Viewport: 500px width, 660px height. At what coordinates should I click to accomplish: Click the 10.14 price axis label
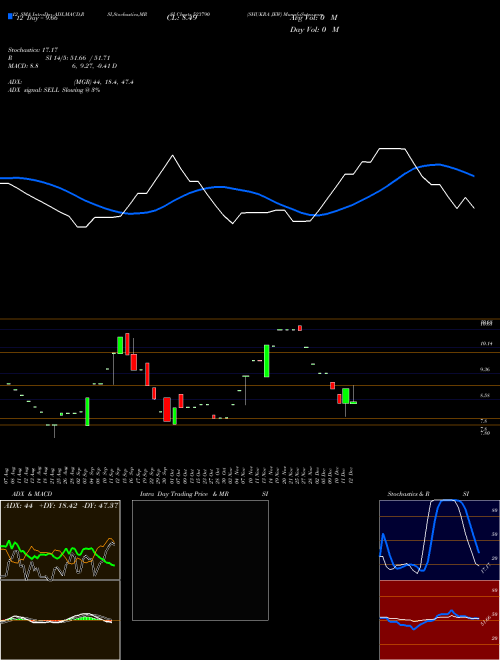click(486, 344)
